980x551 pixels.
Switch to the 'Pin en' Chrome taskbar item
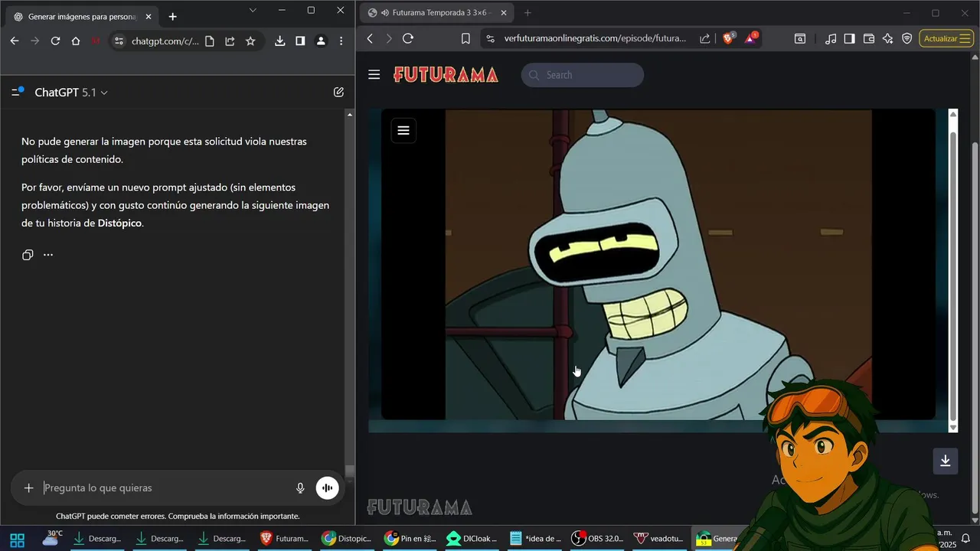(410, 539)
